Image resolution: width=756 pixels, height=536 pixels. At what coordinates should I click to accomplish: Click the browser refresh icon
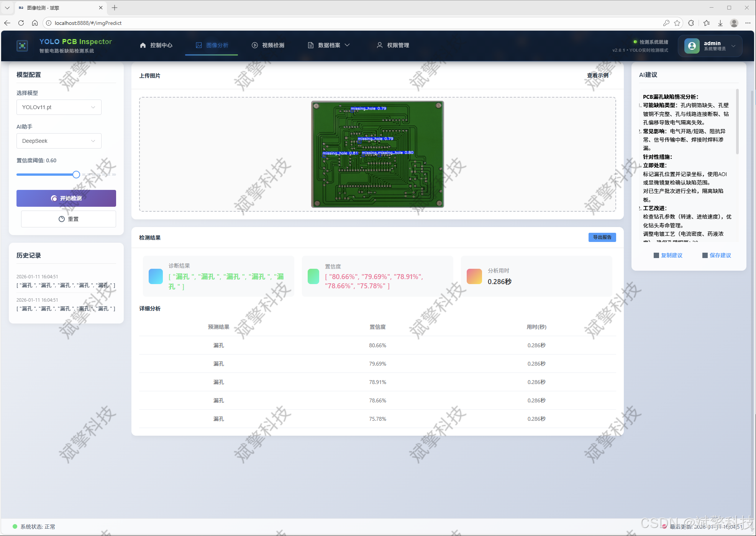tap(21, 23)
